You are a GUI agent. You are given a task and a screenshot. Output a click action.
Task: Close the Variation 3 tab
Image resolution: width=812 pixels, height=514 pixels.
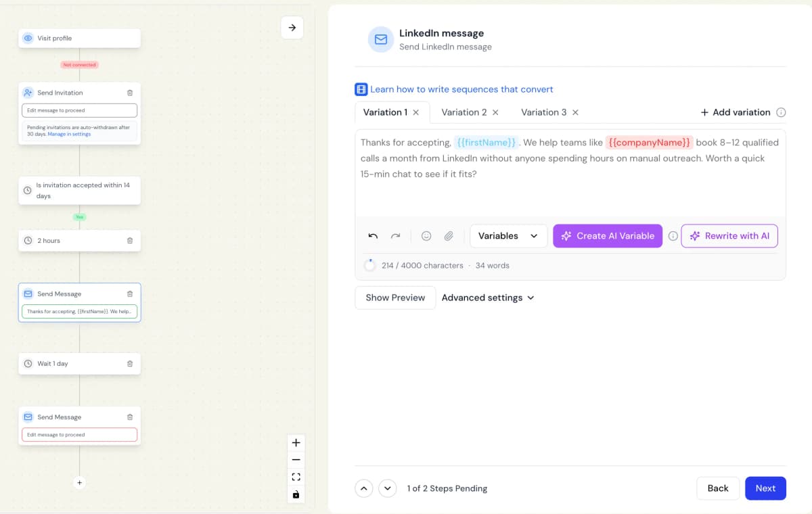point(575,112)
